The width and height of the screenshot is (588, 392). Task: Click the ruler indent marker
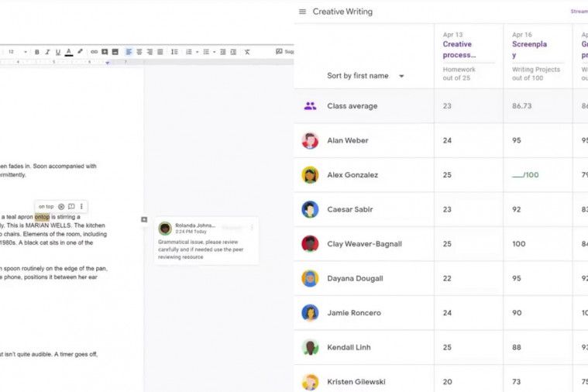[x=108, y=63]
